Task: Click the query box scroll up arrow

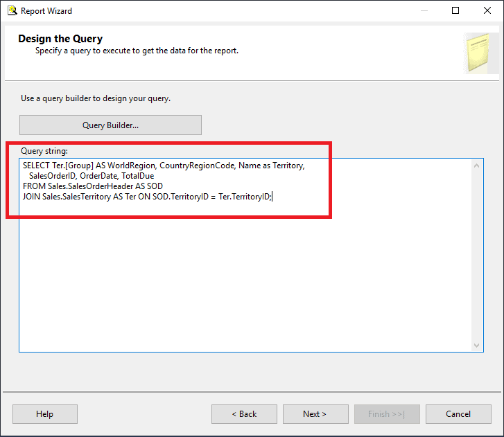Action: [477, 166]
